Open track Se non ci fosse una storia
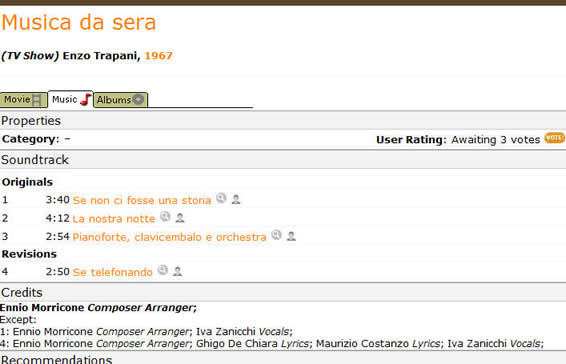The width and height of the screenshot is (566, 364). 142,200
